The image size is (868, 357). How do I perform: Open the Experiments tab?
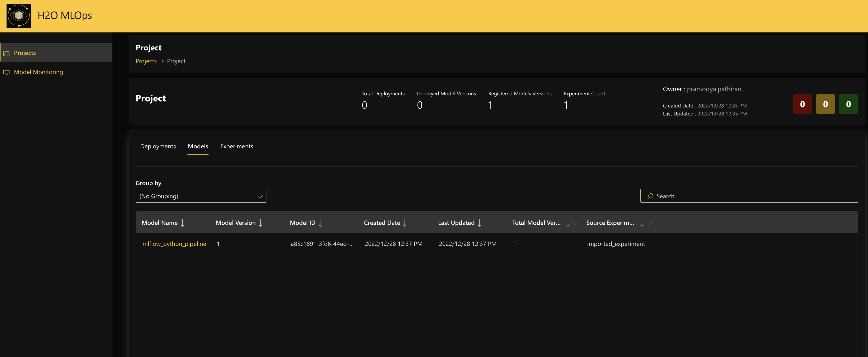coord(237,146)
